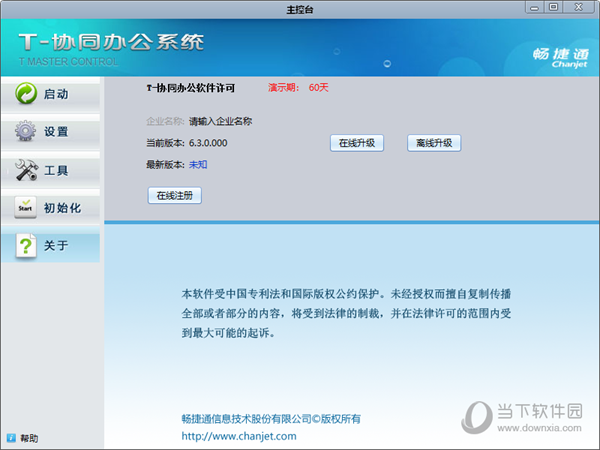Click the 工具 hammer and wrench icon
Image resolution: width=600 pixels, height=450 pixels.
coord(26,170)
